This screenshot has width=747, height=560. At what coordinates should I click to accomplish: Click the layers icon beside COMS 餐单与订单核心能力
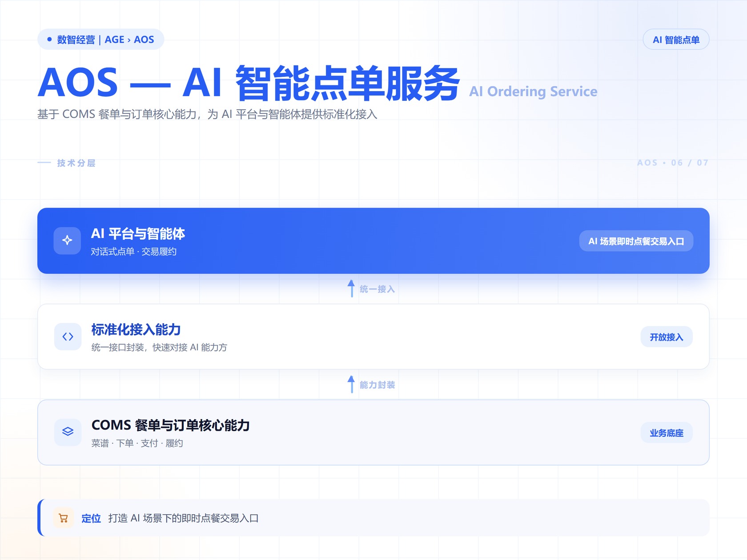pos(68,432)
